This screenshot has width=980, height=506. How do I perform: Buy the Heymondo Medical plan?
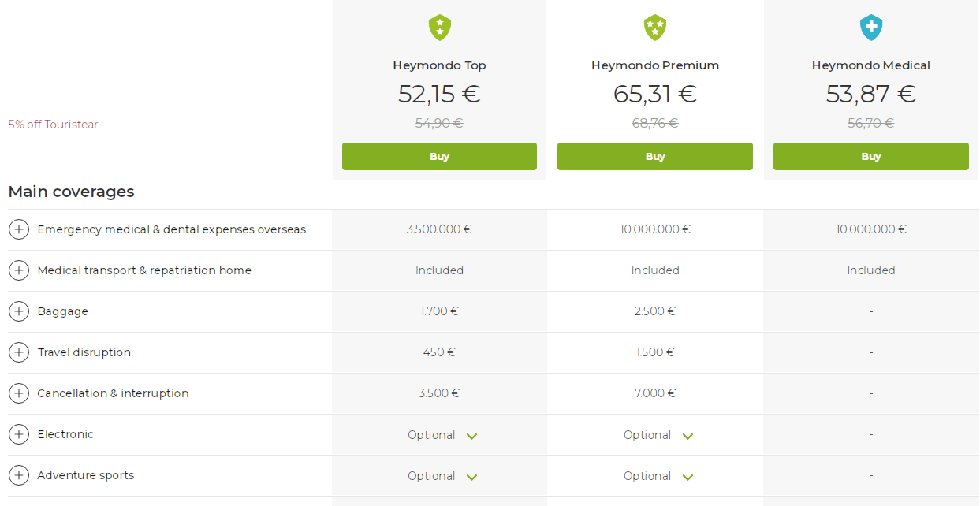pos(871,156)
